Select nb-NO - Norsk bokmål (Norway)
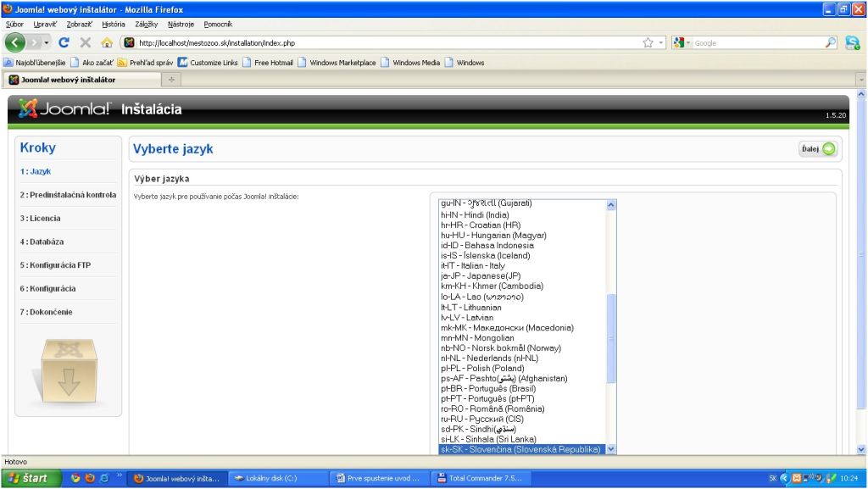868x489 pixels. (522, 348)
